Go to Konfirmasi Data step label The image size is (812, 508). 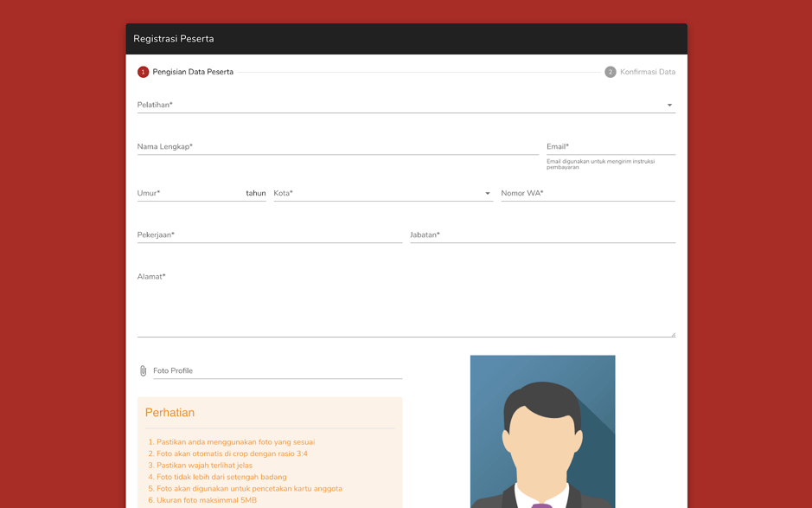point(647,72)
